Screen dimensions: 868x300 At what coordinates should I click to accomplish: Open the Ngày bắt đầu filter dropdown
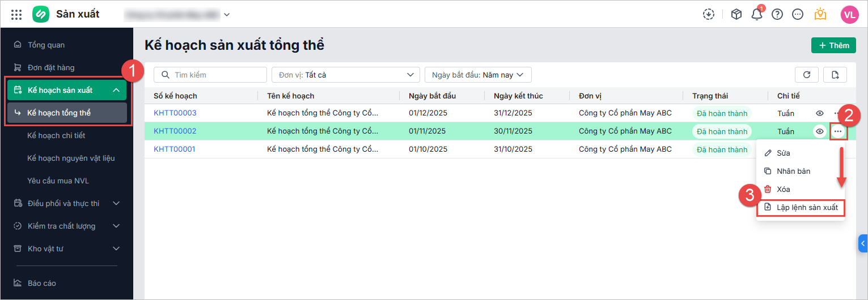coord(478,75)
